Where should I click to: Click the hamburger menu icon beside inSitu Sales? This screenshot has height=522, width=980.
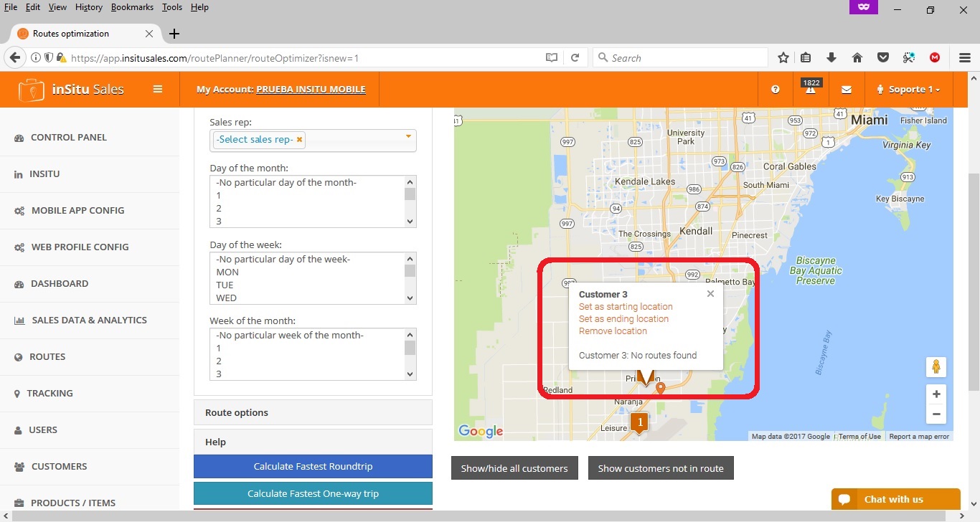[x=158, y=90]
